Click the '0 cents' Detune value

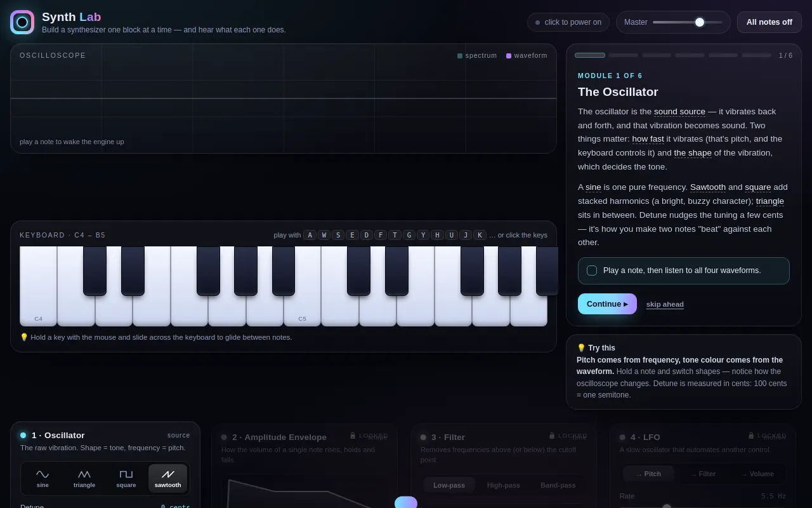click(175, 506)
